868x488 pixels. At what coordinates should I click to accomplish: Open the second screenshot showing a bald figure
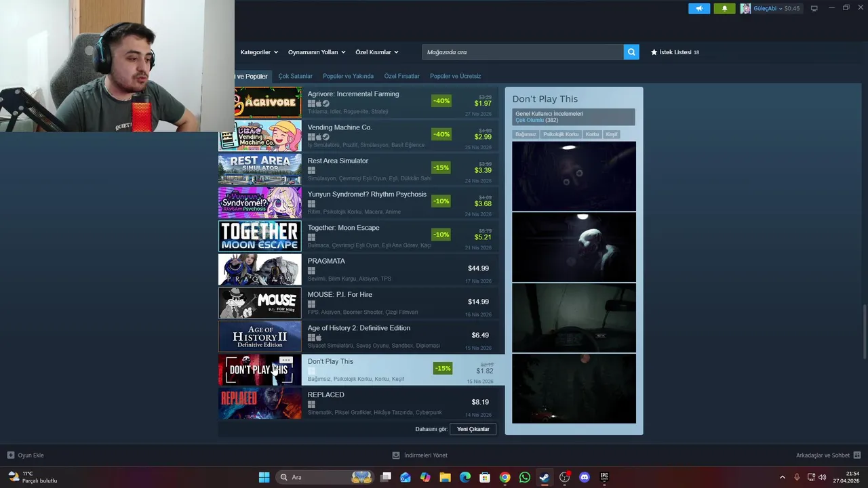point(574,247)
